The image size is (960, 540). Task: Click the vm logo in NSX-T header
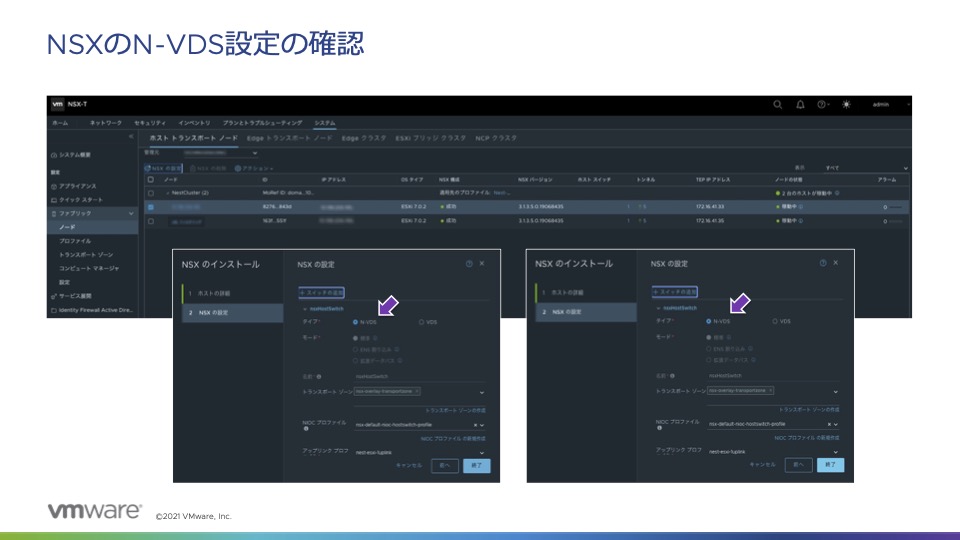point(58,104)
